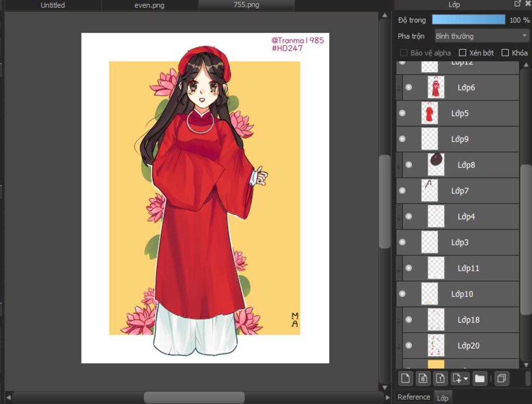This screenshot has height=404, width=532.
Task: Select layer Lớp20 in the list
Action: 468,346
